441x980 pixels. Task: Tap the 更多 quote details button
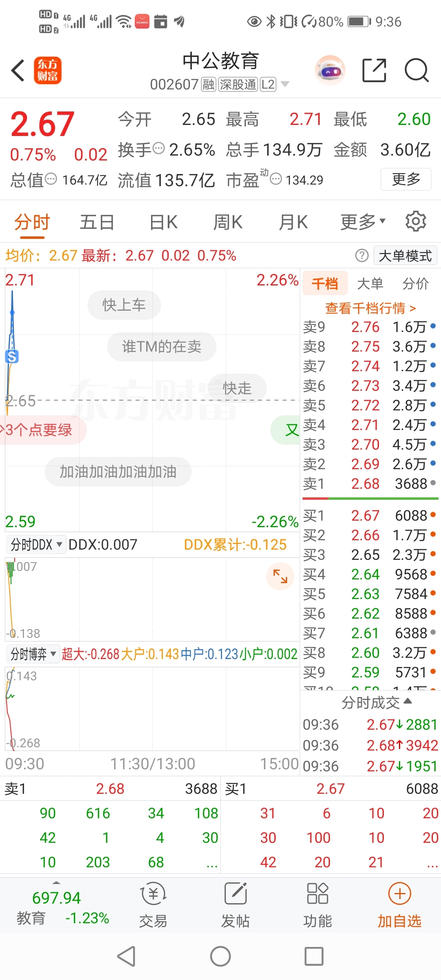(x=406, y=179)
